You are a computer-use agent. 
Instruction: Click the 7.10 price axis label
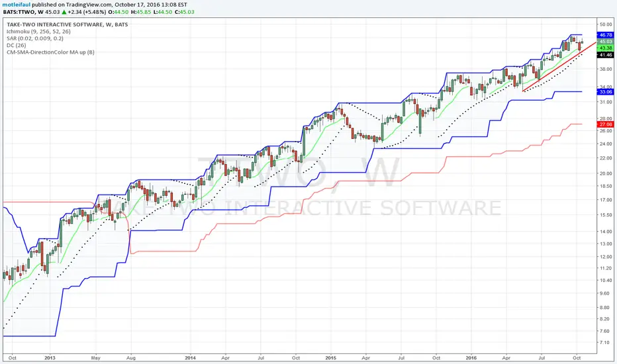pos(606,342)
